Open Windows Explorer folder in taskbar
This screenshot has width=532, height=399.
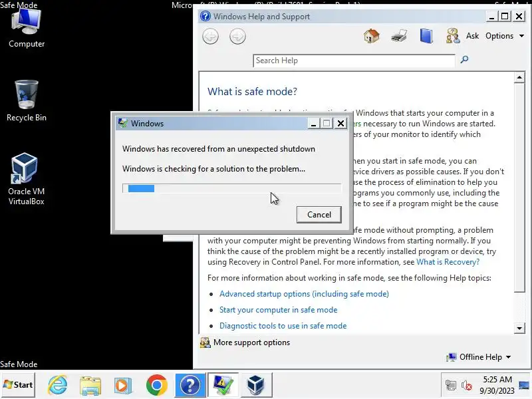(90, 385)
